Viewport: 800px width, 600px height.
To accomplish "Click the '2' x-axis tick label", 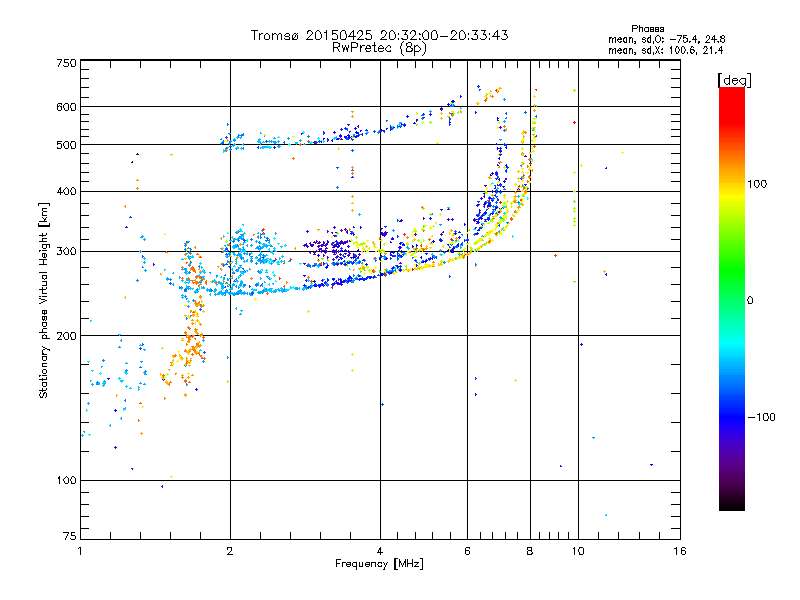I will 230,551.
